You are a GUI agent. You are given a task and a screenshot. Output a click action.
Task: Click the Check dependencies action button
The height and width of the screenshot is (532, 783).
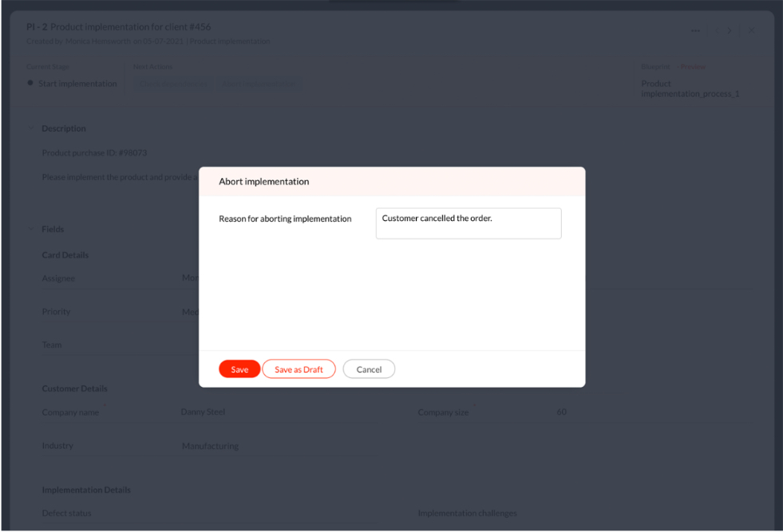click(x=172, y=84)
